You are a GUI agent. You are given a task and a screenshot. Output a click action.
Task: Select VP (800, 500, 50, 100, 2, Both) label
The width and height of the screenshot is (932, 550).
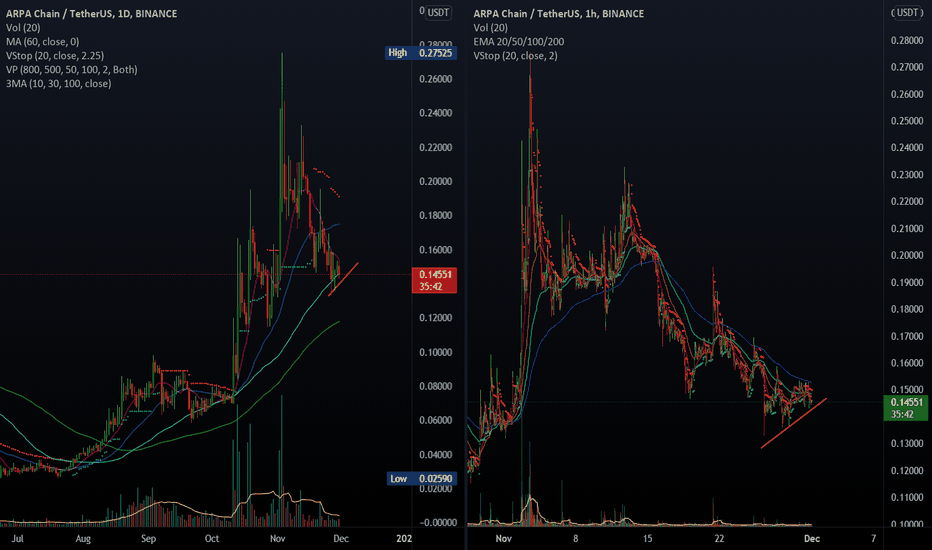tap(71, 70)
